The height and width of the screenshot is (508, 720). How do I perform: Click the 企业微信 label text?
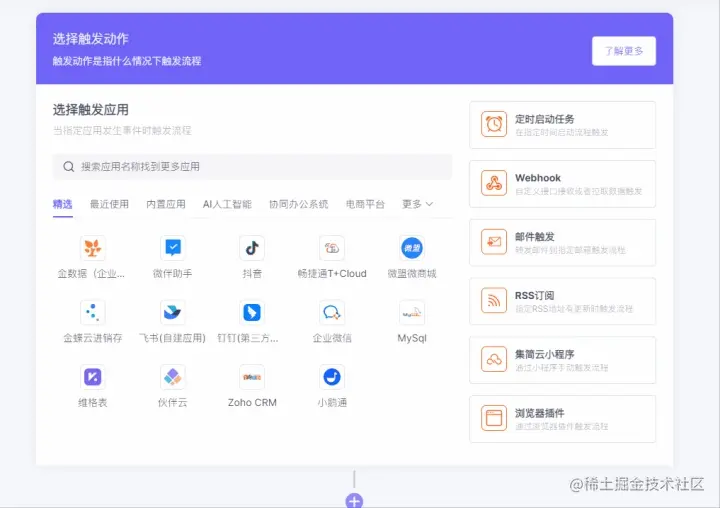click(x=332, y=338)
